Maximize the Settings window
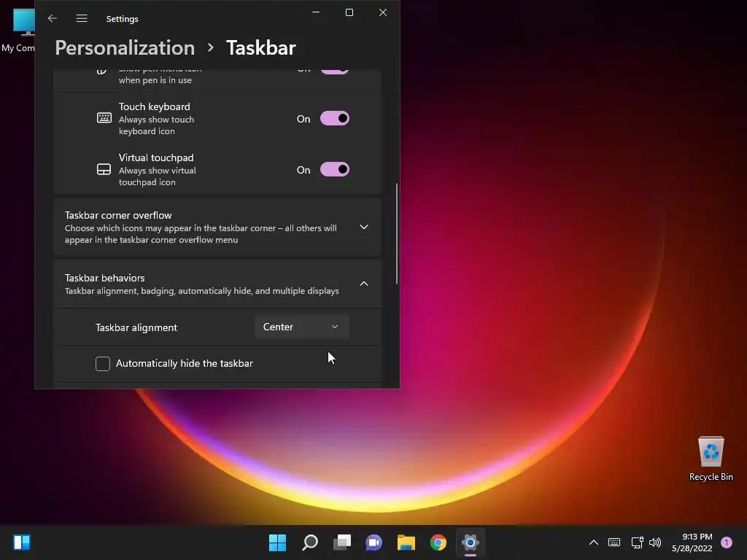This screenshot has width=747, height=560. (349, 12)
